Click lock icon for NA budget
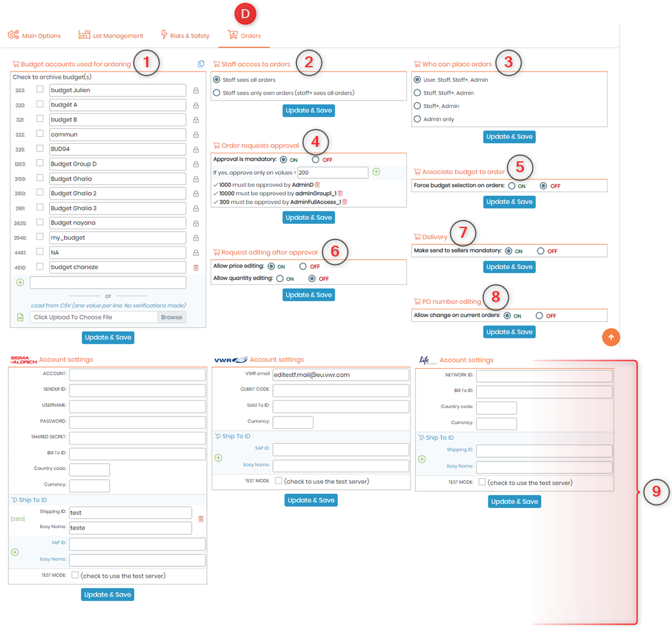The height and width of the screenshot is (627, 672). point(196,253)
